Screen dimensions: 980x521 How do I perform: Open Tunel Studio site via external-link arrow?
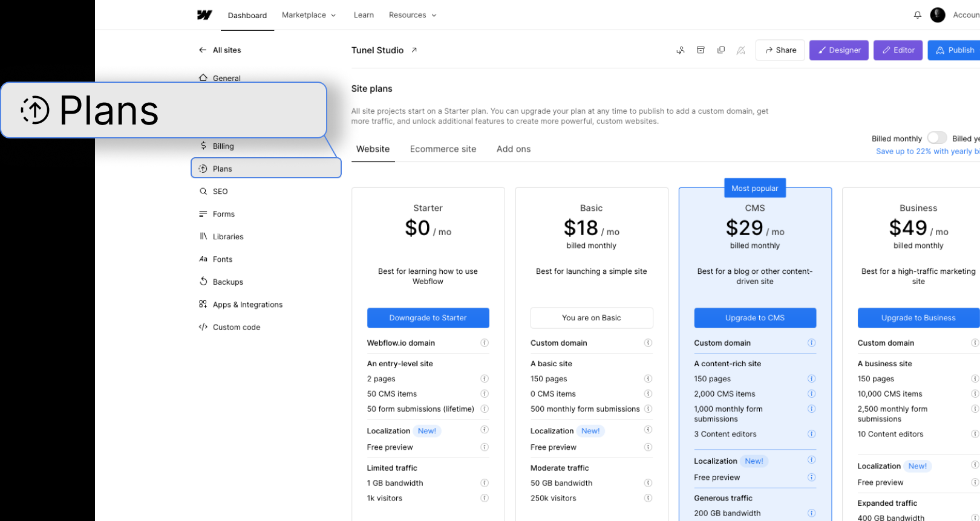[x=414, y=50]
